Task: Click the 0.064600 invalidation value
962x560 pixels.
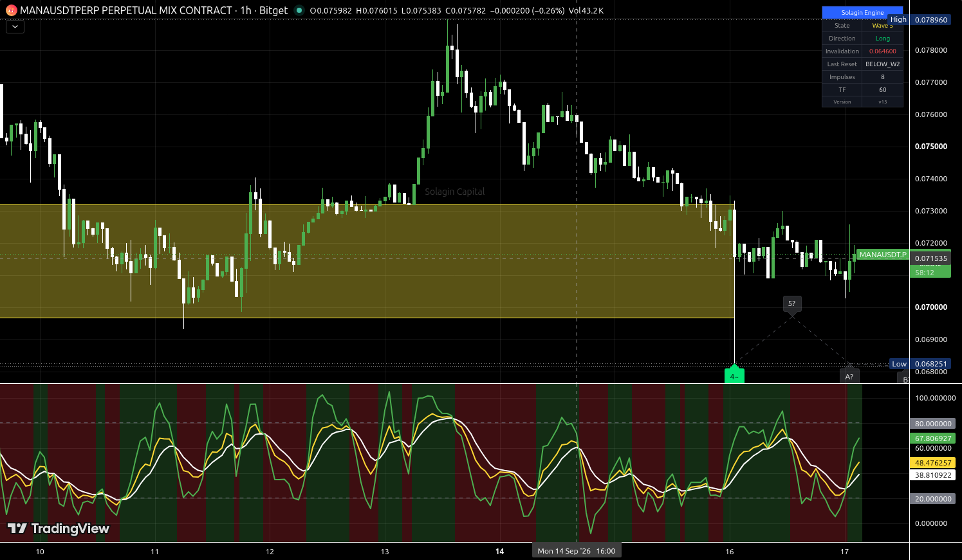Action: pyautogui.click(x=882, y=51)
